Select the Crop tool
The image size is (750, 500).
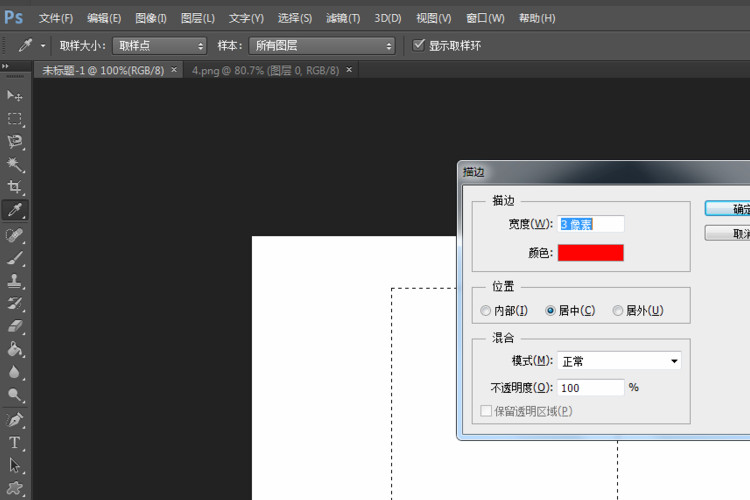click(15, 187)
